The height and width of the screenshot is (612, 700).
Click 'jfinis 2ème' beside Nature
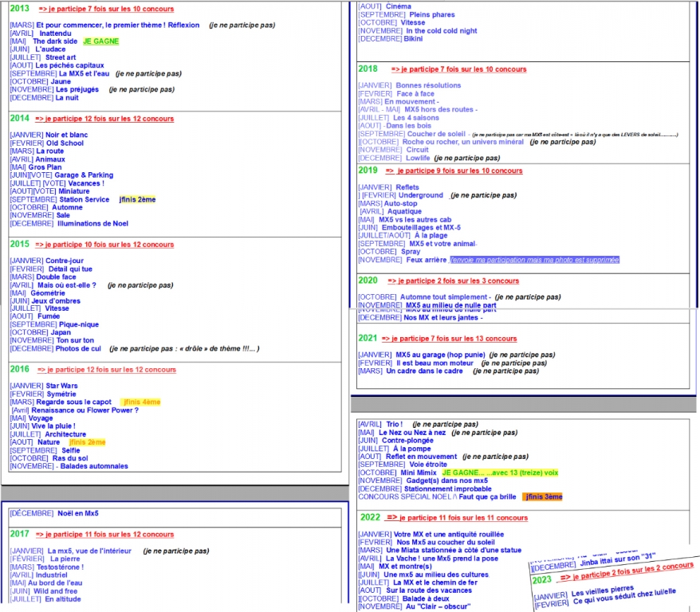click(88, 442)
